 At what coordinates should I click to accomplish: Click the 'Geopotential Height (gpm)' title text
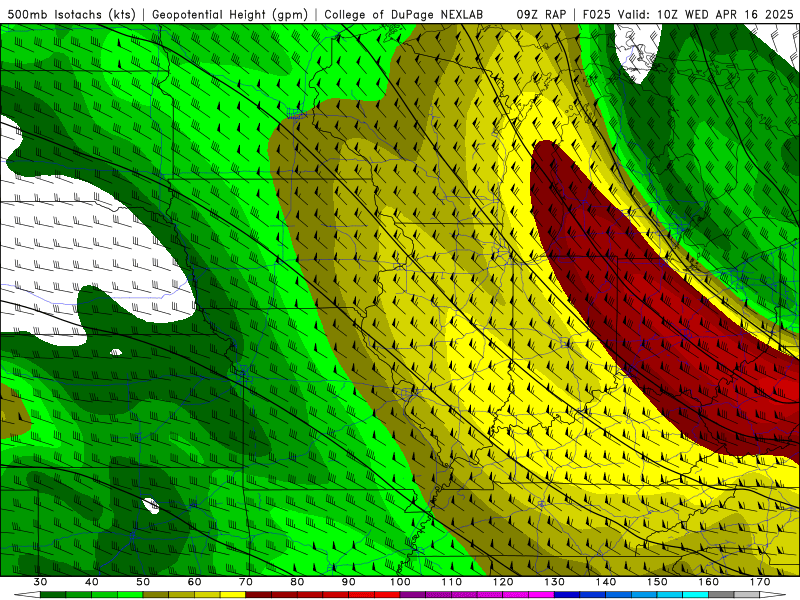pyautogui.click(x=230, y=14)
